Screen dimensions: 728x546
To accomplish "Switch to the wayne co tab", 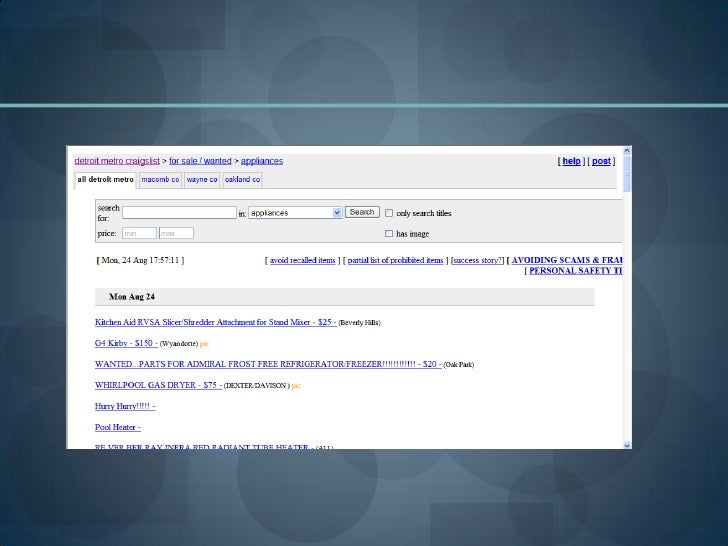I will (202, 180).
